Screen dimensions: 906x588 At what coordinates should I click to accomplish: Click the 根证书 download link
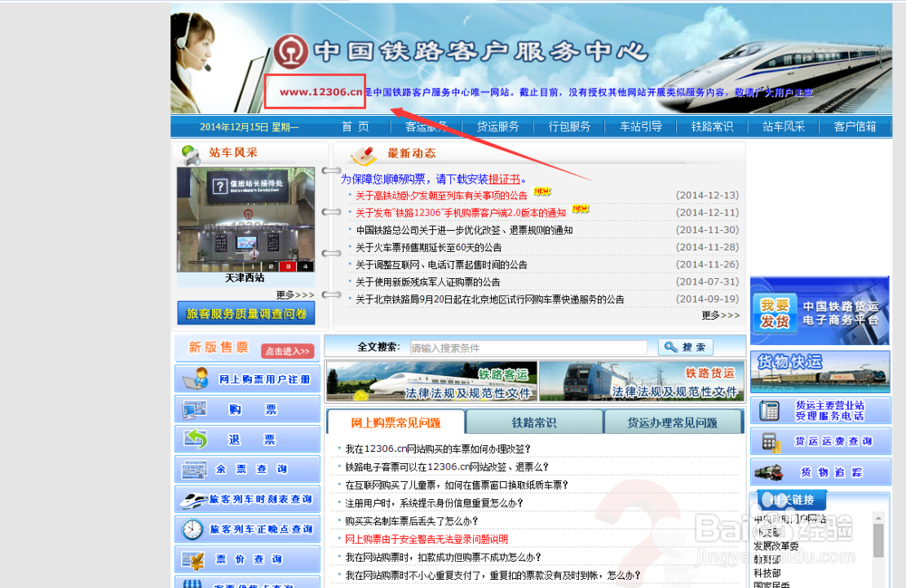pos(504,179)
